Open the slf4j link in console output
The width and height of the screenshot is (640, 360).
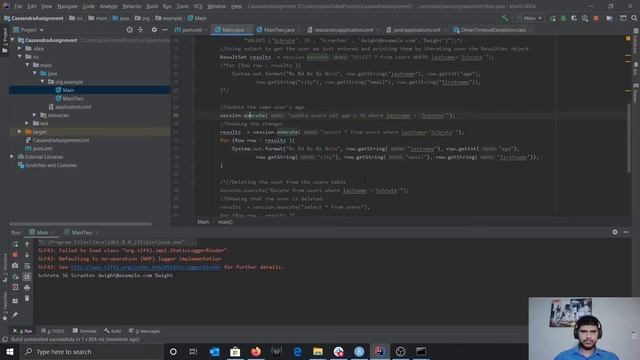145,267
